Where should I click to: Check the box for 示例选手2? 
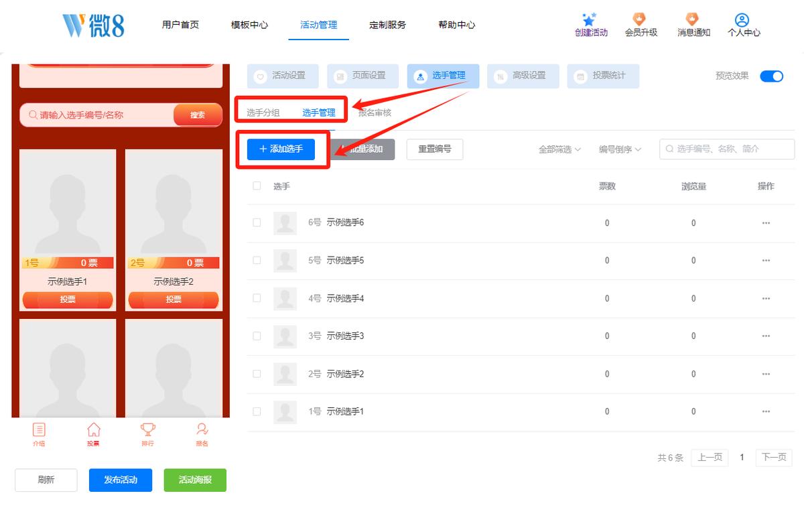tap(257, 374)
